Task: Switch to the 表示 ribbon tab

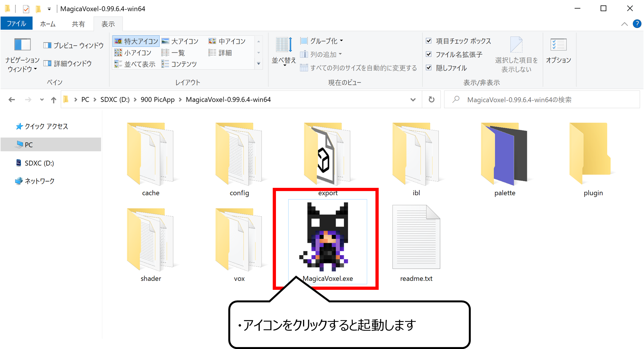Action: point(108,24)
